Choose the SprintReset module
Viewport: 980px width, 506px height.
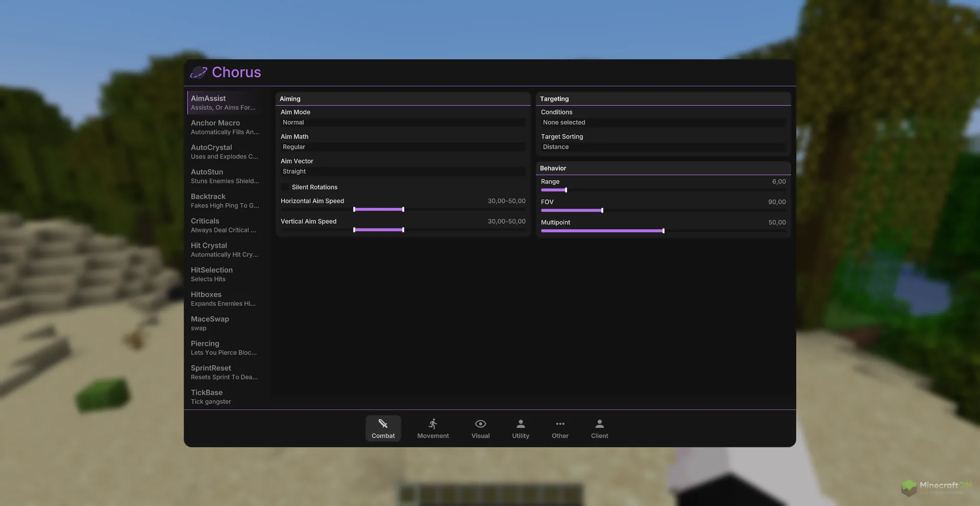coord(225,372)
